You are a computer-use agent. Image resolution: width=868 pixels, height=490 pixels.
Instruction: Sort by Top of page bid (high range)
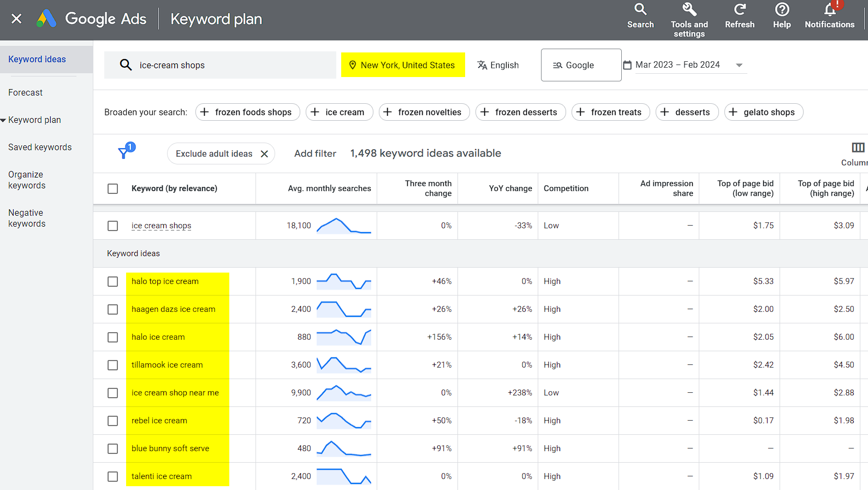[826, 188]
